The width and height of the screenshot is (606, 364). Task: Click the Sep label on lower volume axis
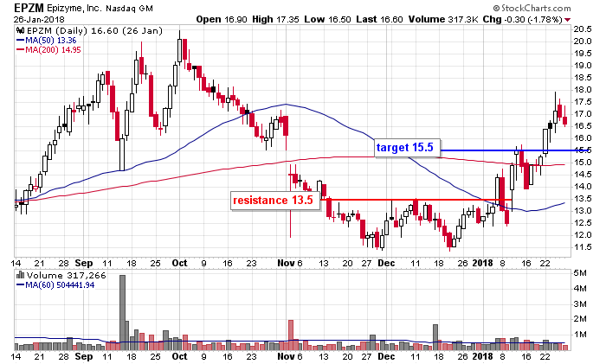tap(83, 356)
